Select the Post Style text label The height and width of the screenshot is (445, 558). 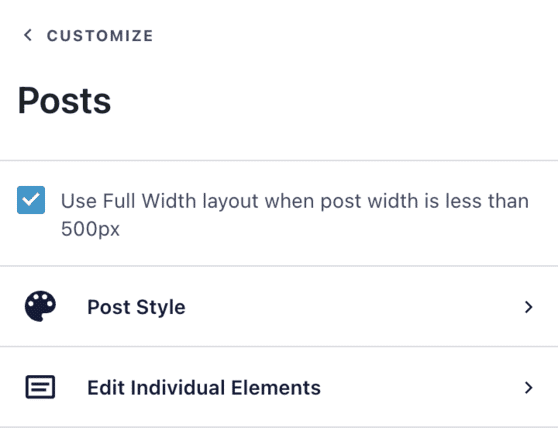(136, 307)
